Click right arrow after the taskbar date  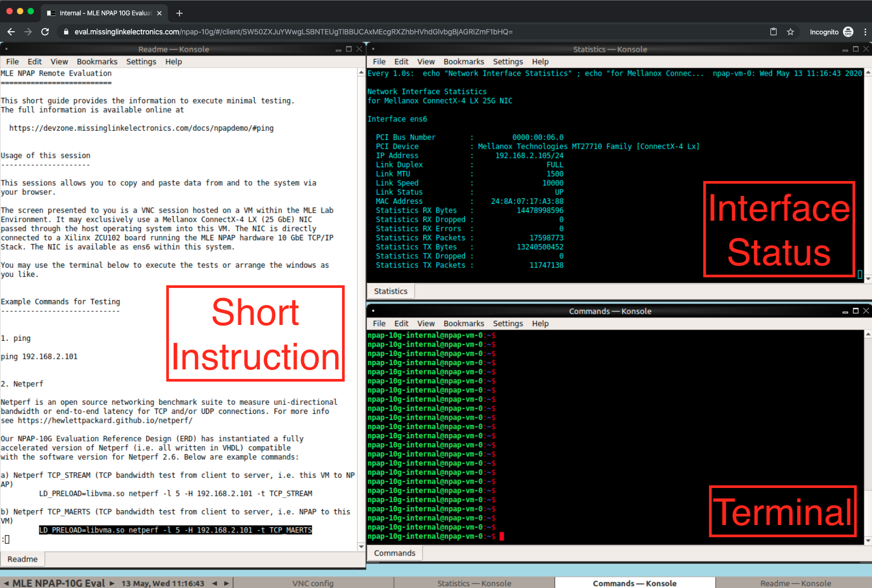coord(227,583)
